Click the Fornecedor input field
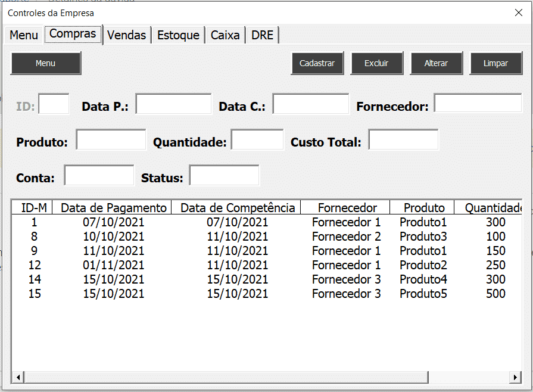The image size is (533, 392). pyautogui.click(x=478, y=103)
